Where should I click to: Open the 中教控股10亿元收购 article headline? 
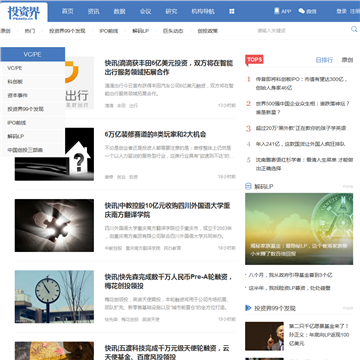tap(167, 210)
